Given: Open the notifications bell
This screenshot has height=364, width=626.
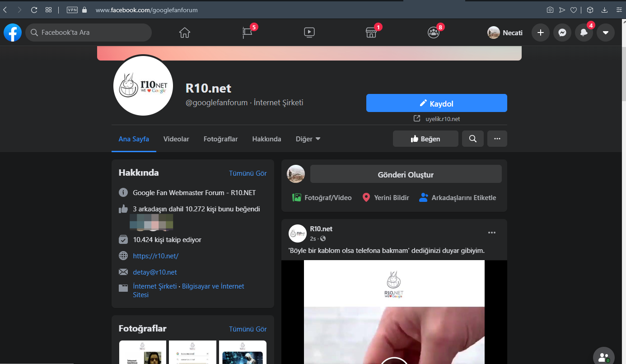Looking at the screenshot, I should (584, 33).
